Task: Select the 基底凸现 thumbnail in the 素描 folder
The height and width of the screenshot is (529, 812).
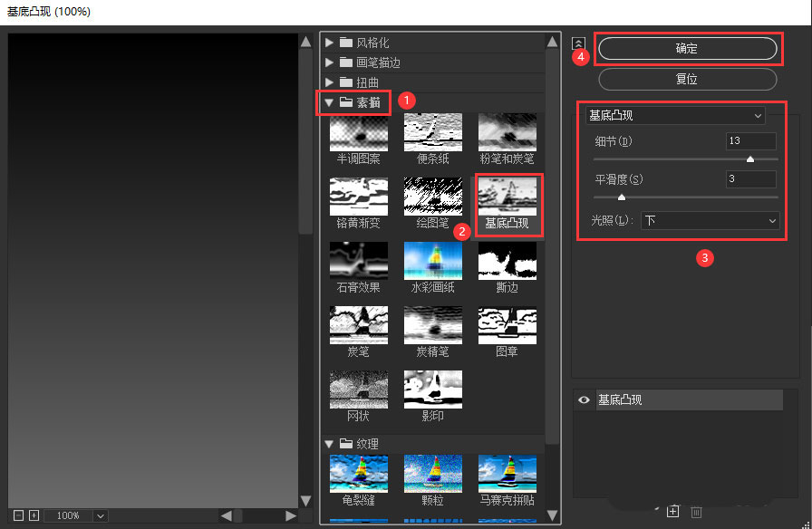Action: (x=507, y=197)
